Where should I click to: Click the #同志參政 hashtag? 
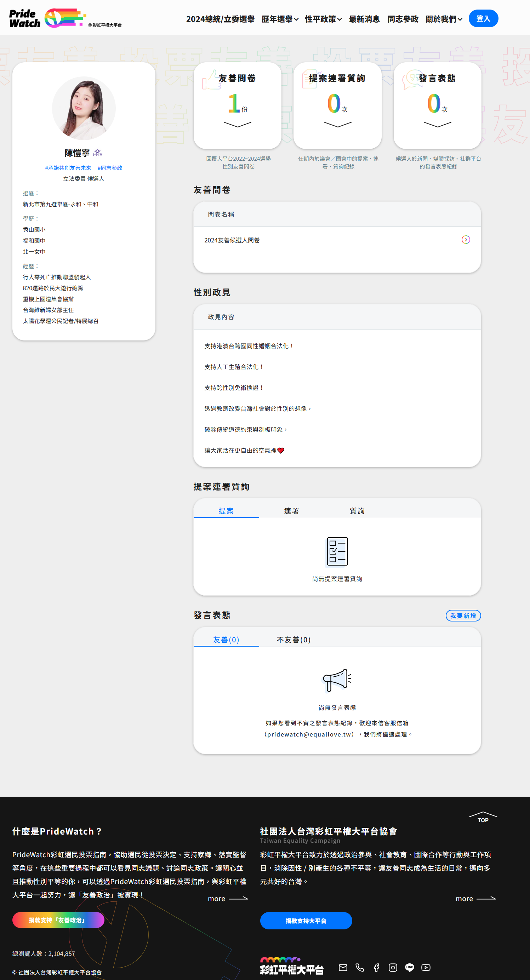pyautogui.click(x=110, y=168)
